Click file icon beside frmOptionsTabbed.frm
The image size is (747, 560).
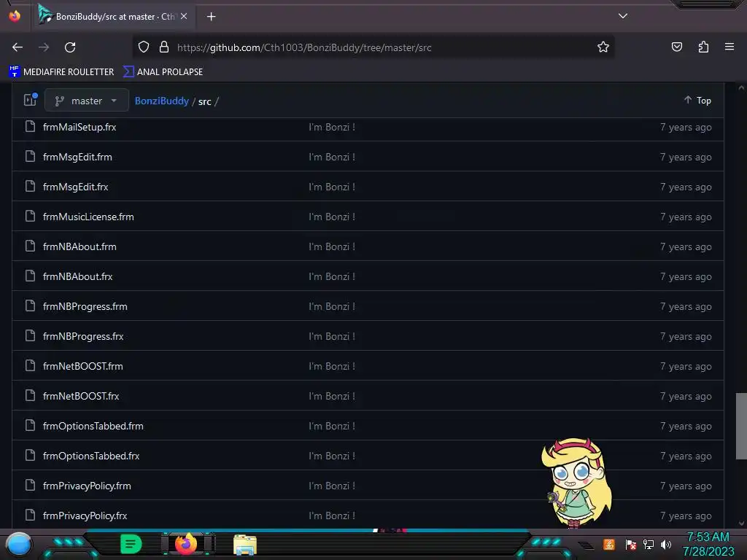pos(30,425)
